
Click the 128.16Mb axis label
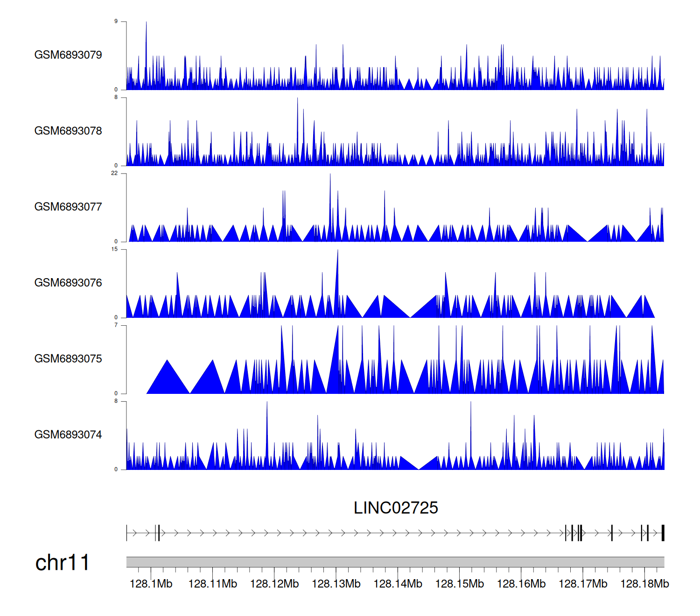coord(521,584)
